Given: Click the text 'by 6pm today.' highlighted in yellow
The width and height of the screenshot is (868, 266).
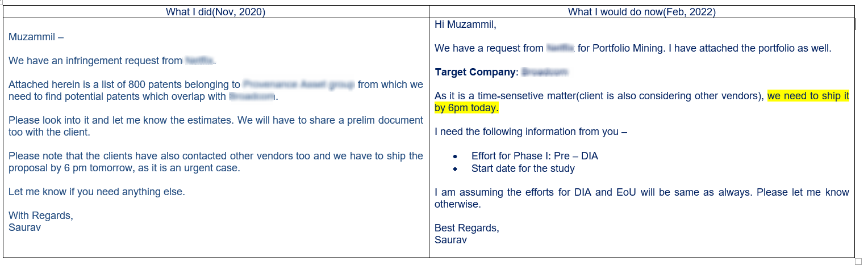Looking at the screenshot, I should (466, 108).
